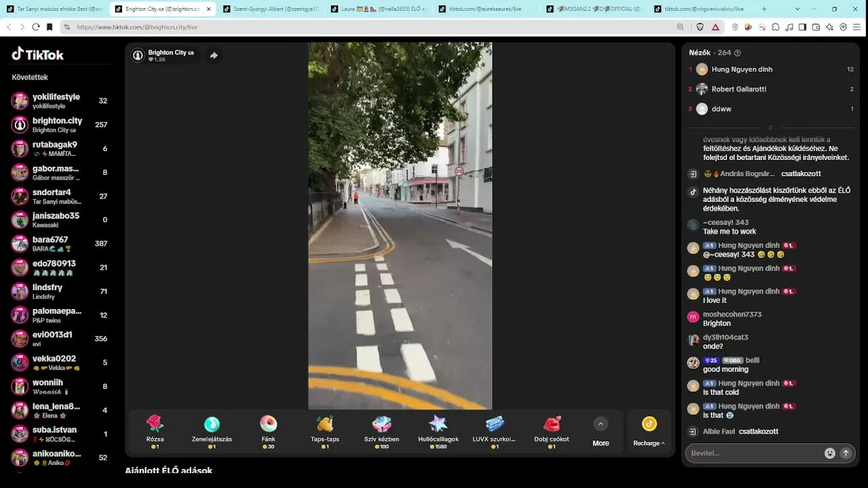
Task: Open Brave Rewards triangle icon
Action: (x=715, y=27)
